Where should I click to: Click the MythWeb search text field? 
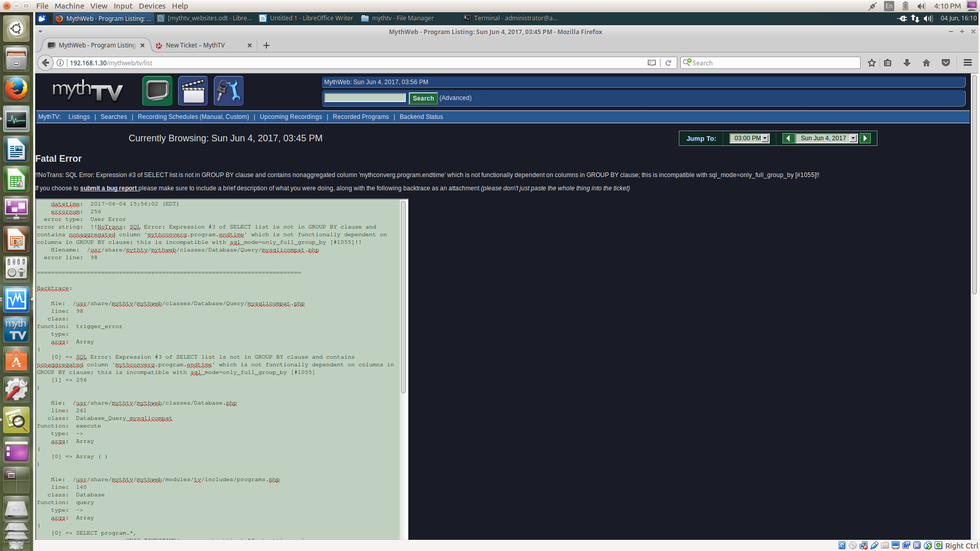(365, 98)
